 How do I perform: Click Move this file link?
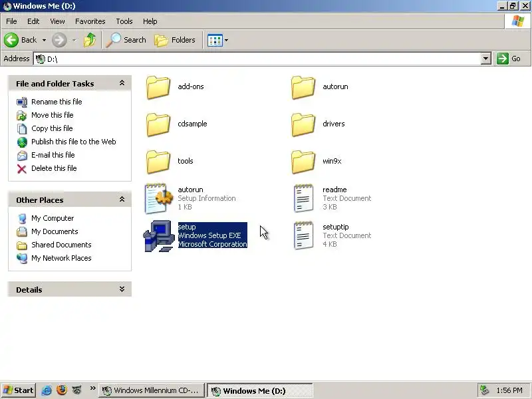pyautogui.click(x=53, y=115)
